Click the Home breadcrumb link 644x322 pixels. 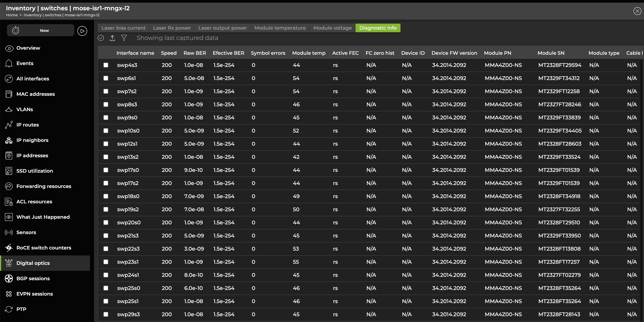[12, 15]
